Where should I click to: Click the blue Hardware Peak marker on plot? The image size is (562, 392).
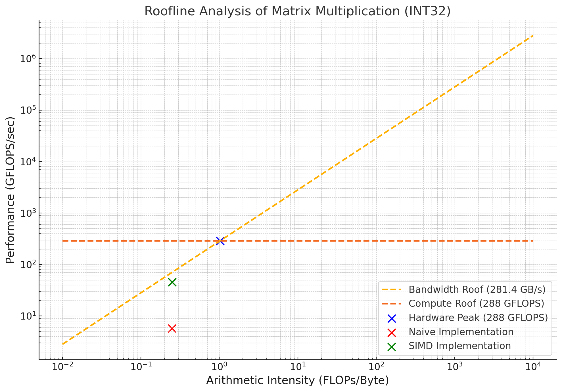pyautogui.click(x=220, y=241)
